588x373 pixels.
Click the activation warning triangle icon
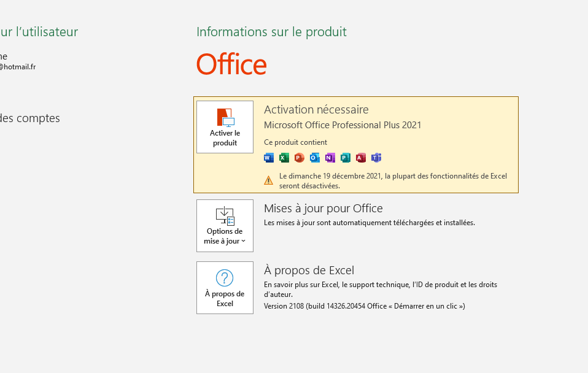click(268, 181)
